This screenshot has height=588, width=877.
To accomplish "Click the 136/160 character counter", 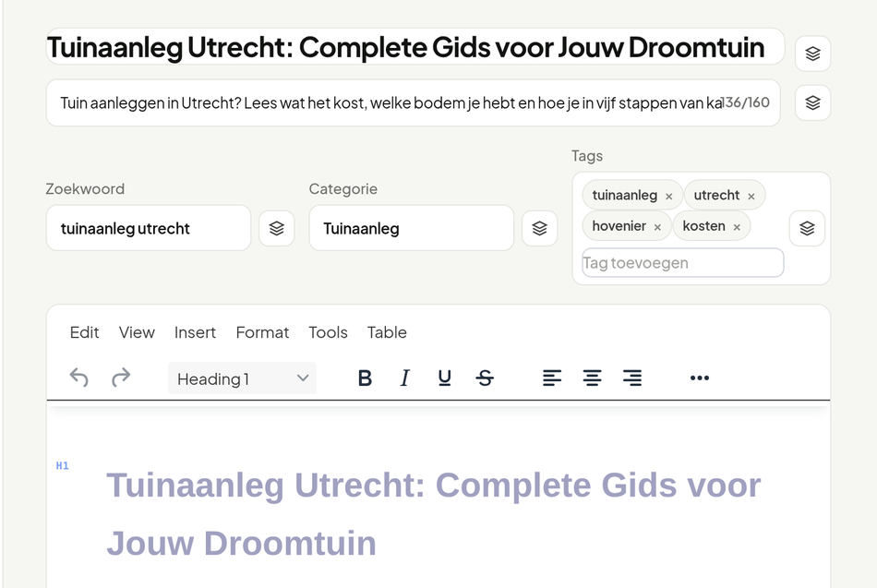I will [x=745, y=102].
